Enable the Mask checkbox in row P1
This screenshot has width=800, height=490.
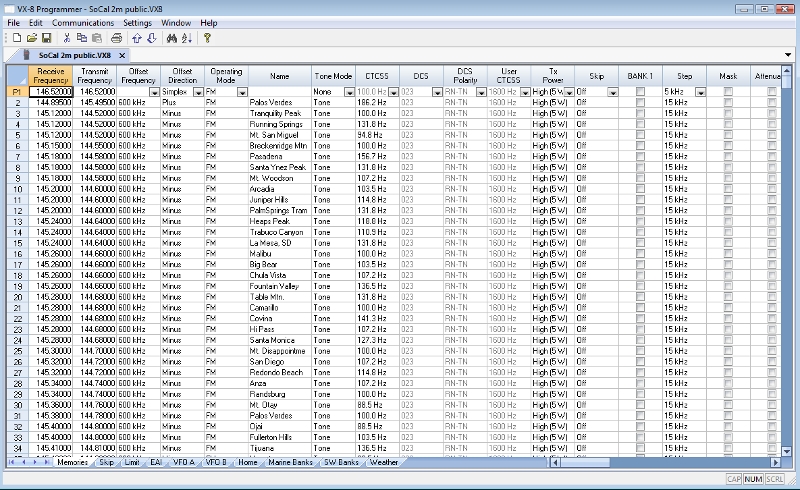(x=728, y=91)
